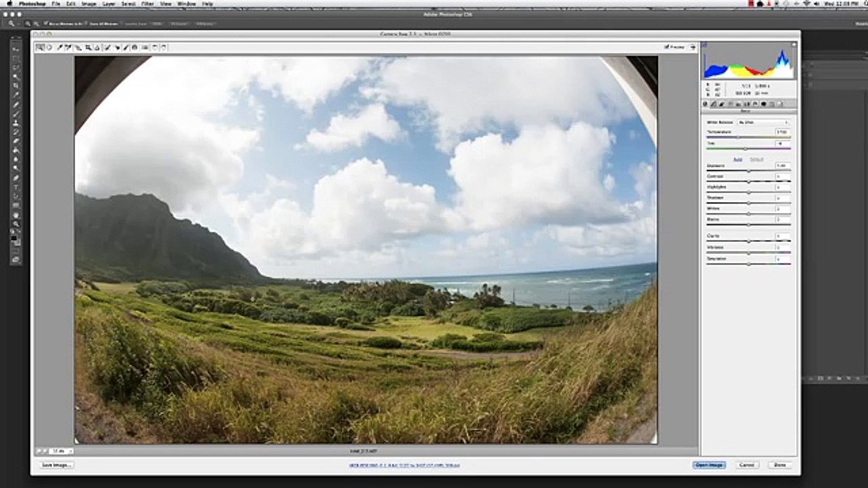Choose the Red Eye Removal tool
The width and height of the screenshot is (868, 488).
click(117, 47)
